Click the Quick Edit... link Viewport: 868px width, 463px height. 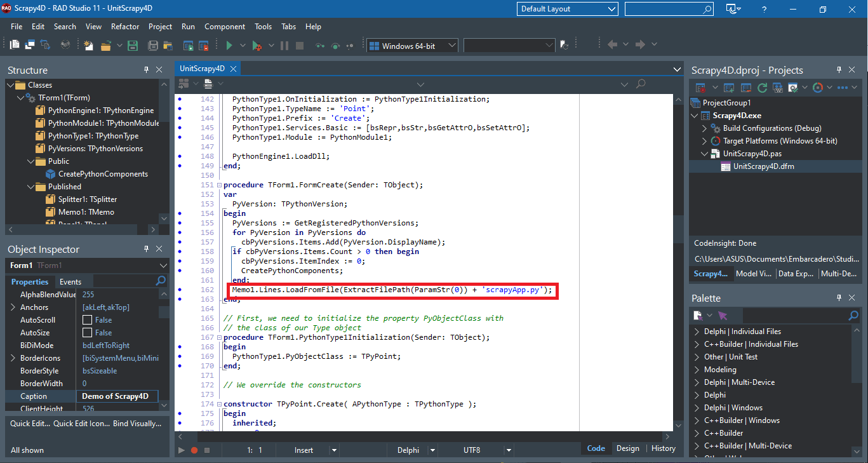click(x=30, y=424)
